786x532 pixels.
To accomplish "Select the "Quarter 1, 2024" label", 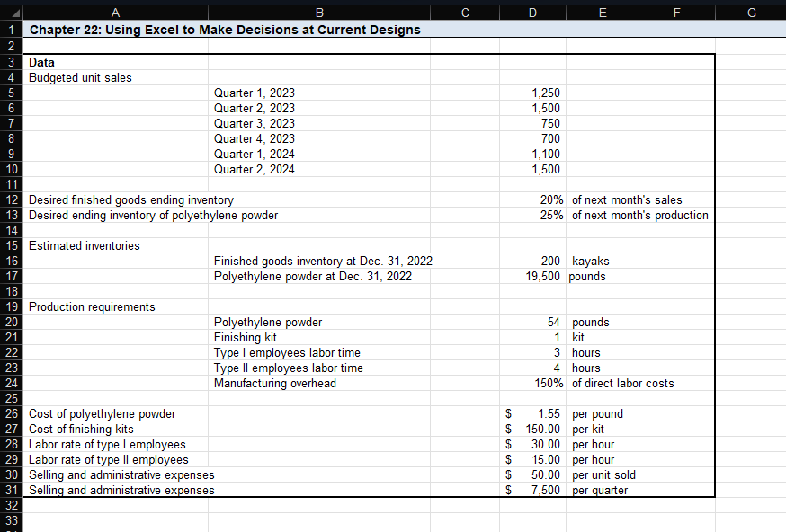I will click(255, 155).
